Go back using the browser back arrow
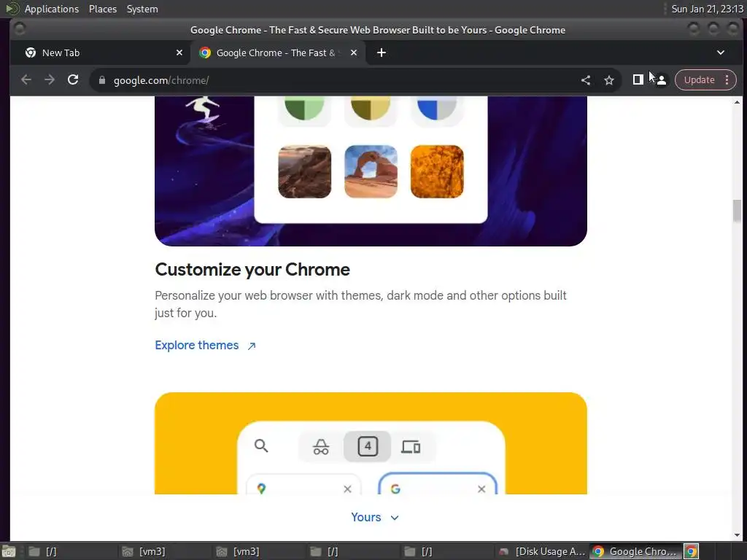Viewport: 747px width, 560px height. [x=26, y=80]
